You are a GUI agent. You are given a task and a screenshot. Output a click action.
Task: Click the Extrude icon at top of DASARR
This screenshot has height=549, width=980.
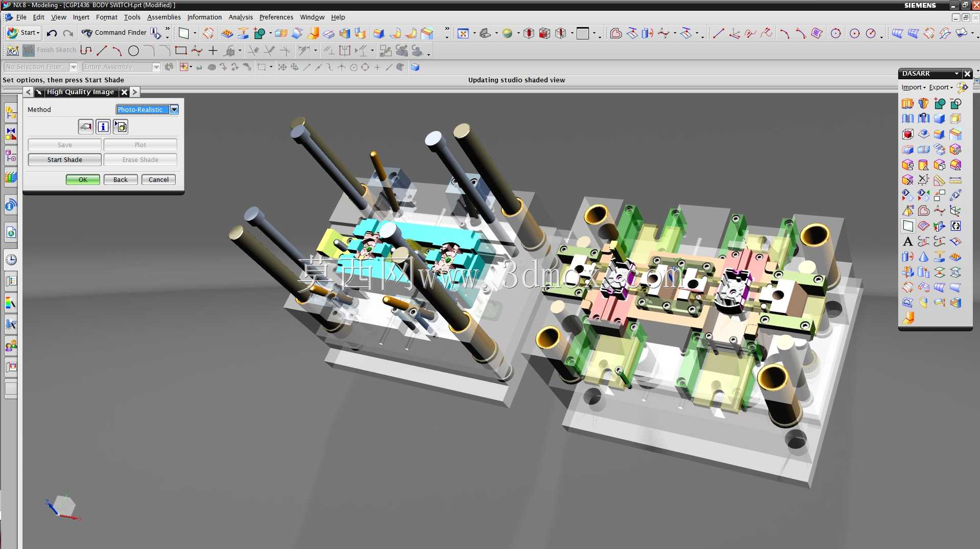907,104
